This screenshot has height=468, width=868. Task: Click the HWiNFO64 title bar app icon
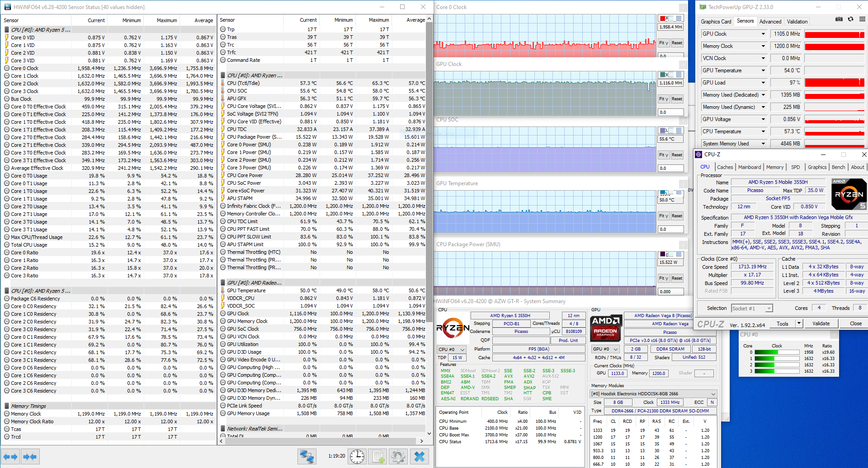[7, 7]
